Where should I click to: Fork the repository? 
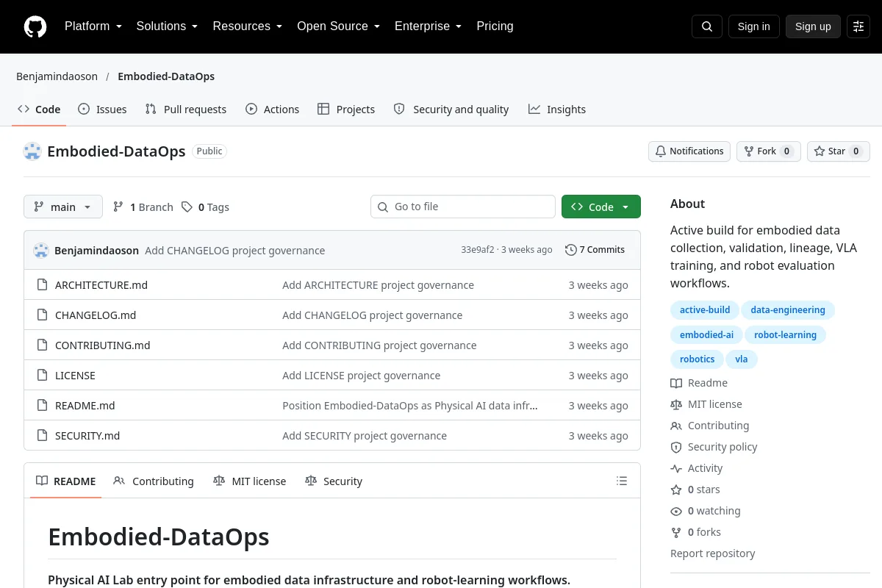coord(769,151)
